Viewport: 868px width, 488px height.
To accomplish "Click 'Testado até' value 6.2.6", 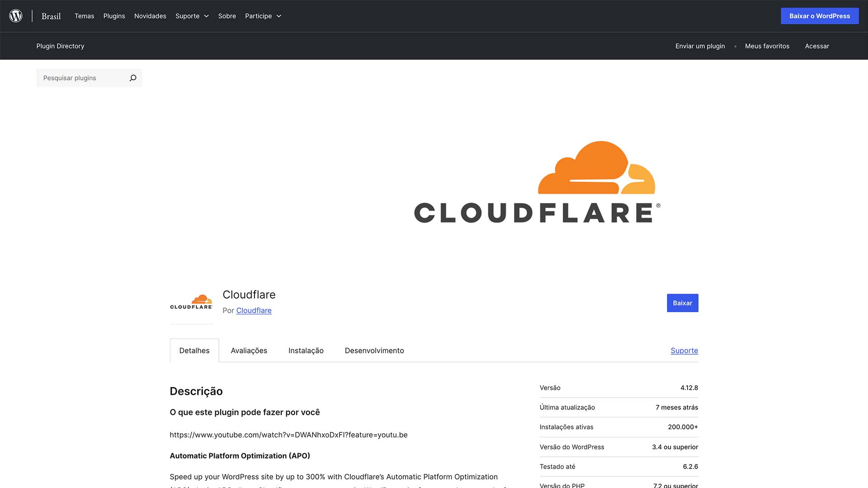I will (x=690, y=466).
